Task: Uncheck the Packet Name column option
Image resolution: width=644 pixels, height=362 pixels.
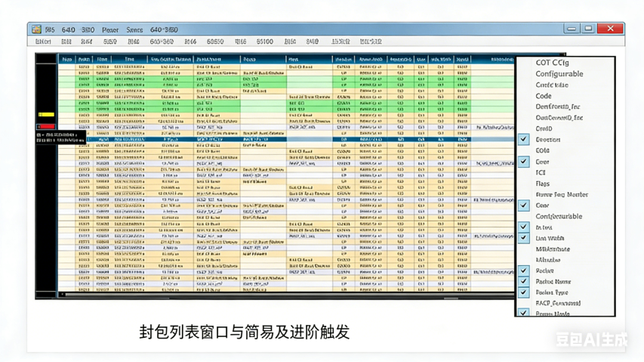Action: click(523, 281)
